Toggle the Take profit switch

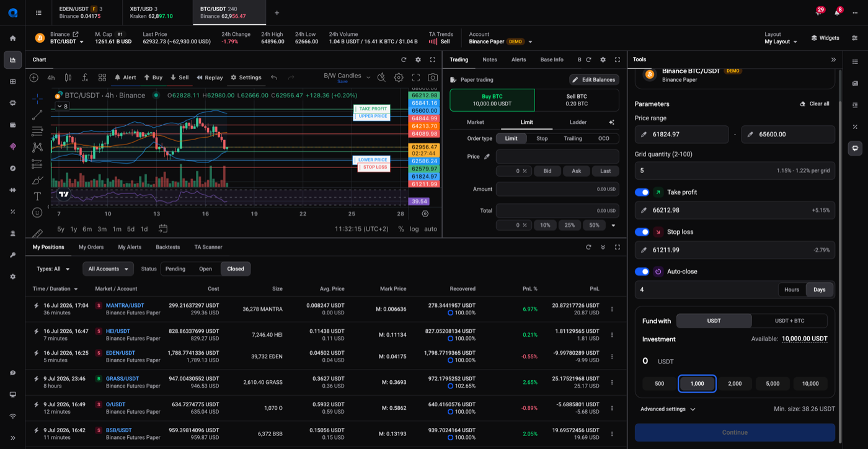point(642,192)
